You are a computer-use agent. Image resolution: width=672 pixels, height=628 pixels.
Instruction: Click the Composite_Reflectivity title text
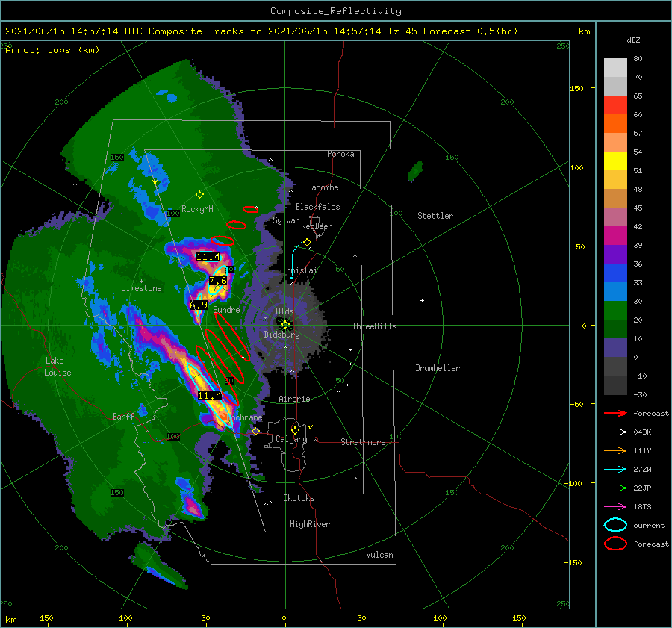336,11
